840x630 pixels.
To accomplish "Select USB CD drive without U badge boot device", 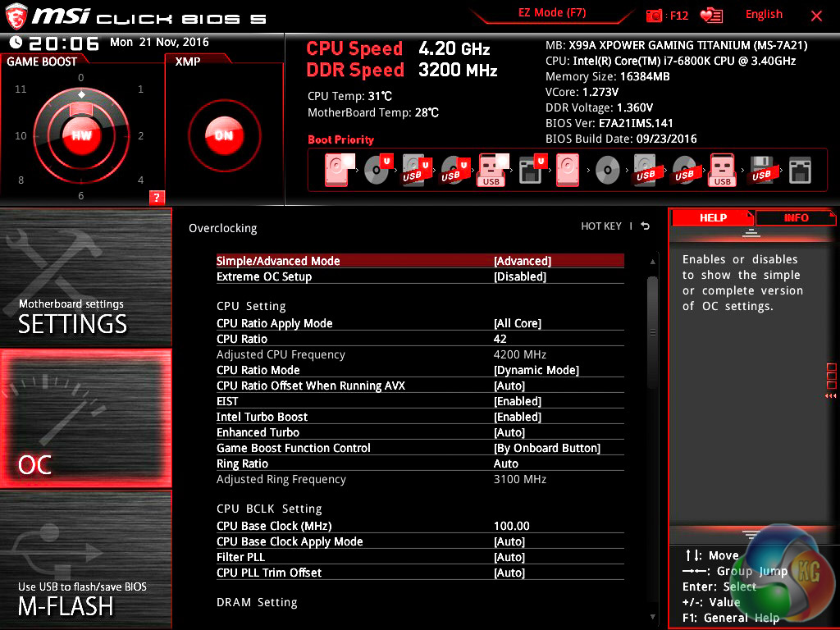I will click(685, 170).
